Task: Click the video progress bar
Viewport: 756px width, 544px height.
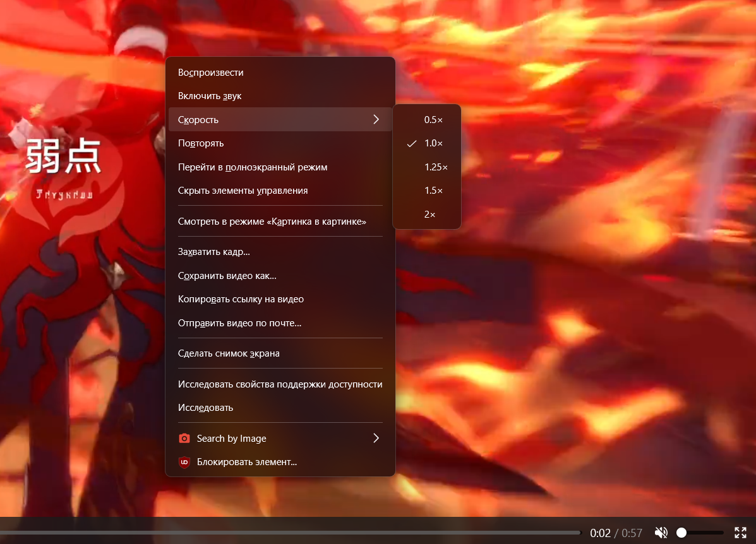Action: tap(291, 533)
